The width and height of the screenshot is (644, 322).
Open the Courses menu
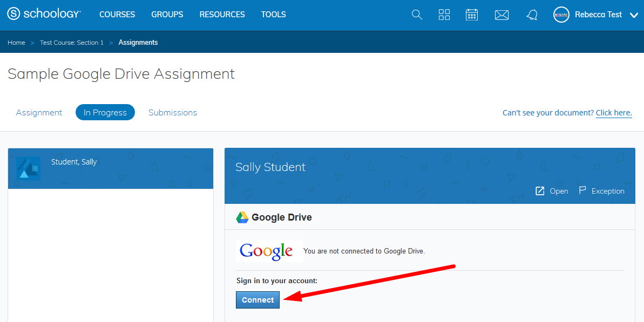click(x=117, y=15)
